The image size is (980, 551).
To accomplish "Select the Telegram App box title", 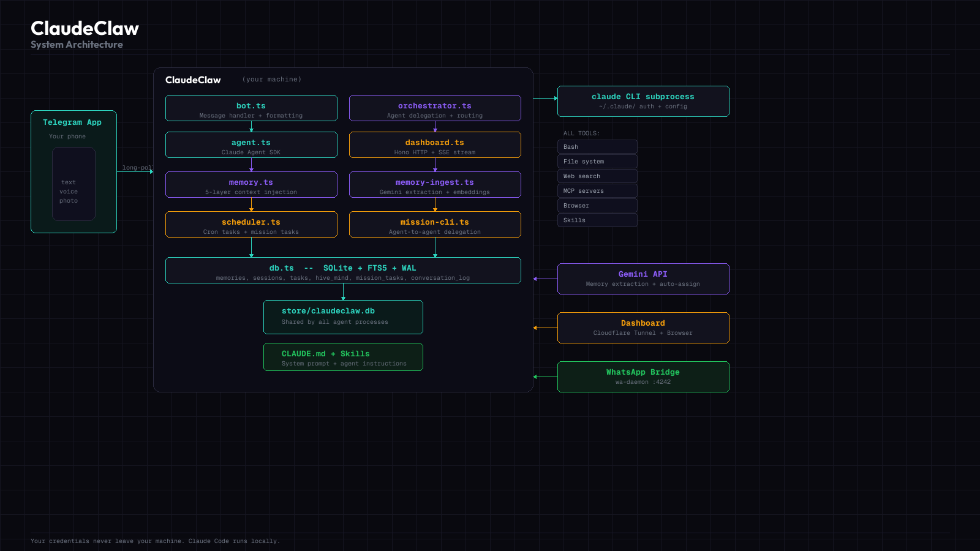I will click(72, 122).
